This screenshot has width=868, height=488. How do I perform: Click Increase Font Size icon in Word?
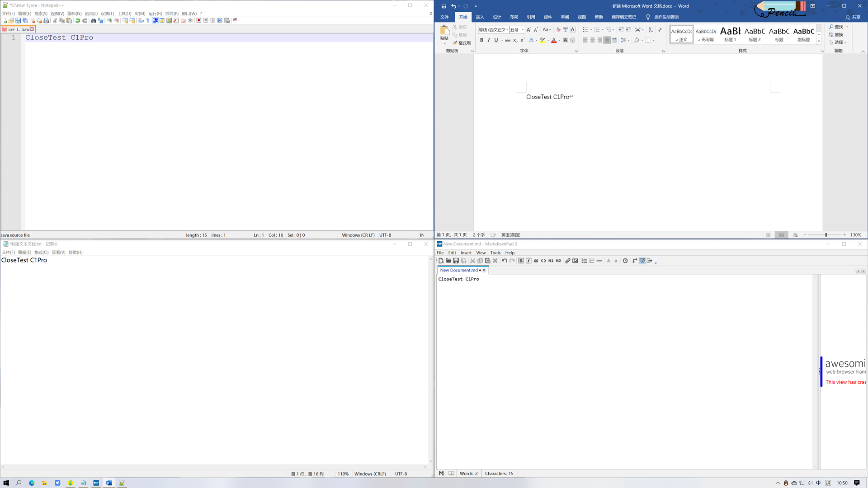[x=528, y=30]
